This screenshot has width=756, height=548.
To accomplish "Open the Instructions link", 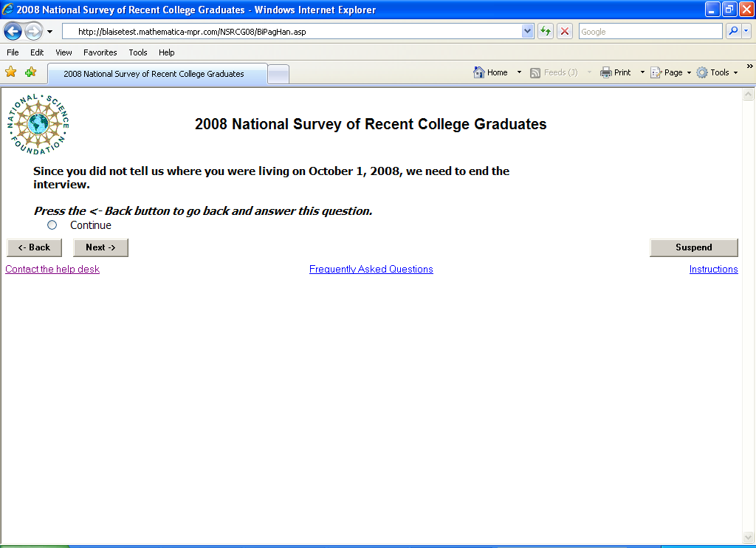I will tap(714, 269).
